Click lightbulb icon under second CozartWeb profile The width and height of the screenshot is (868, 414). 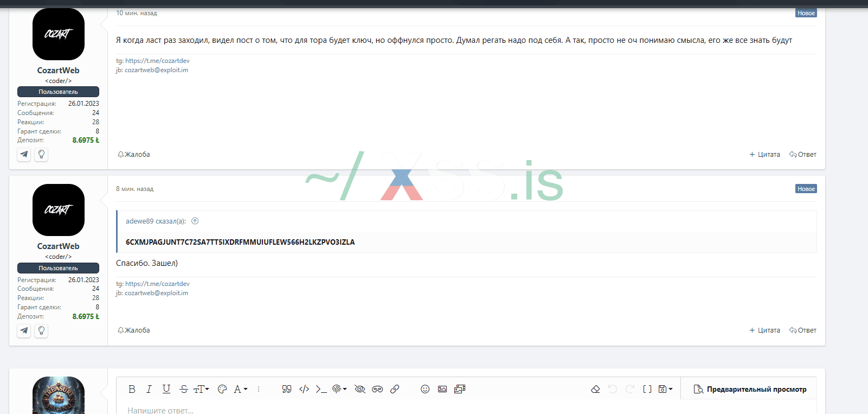point(41,330)
